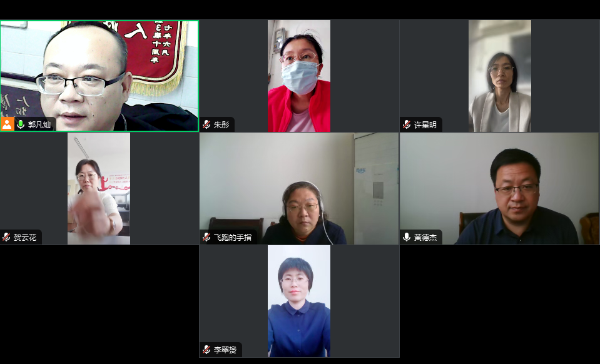Select video of man in dark blue shirt
The width and height of the screenshot is (600, 364).
[499, 188]
